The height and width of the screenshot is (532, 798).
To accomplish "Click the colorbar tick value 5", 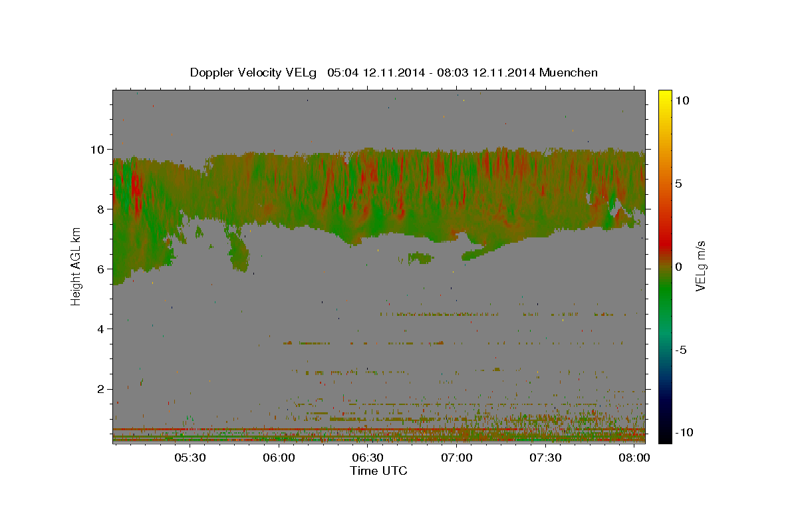I will (x=679, y=184).
